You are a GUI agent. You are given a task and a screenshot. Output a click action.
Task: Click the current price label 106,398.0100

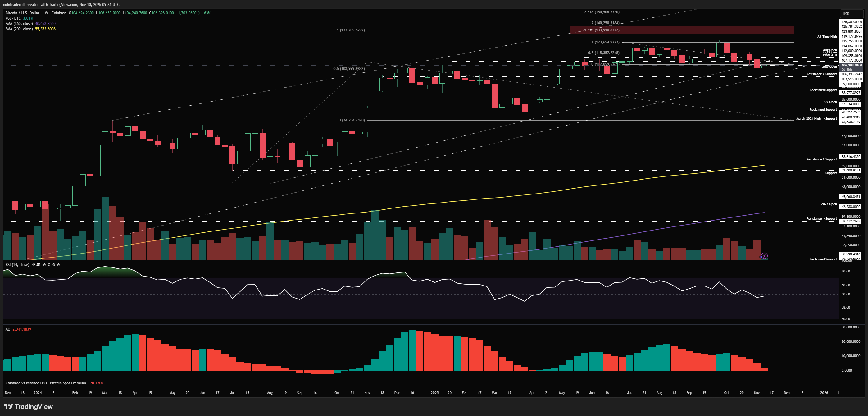(x=852, y=66)
